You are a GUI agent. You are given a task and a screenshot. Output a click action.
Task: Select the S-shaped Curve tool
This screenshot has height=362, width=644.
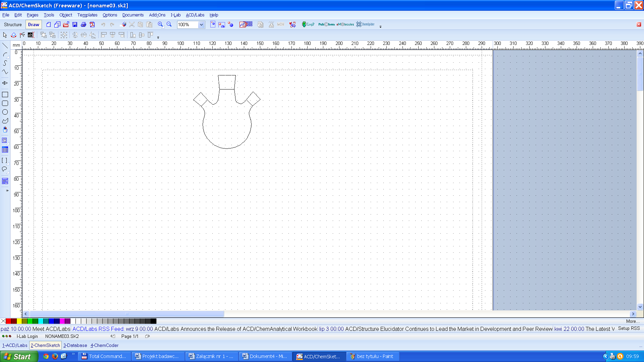click(5, 63)
